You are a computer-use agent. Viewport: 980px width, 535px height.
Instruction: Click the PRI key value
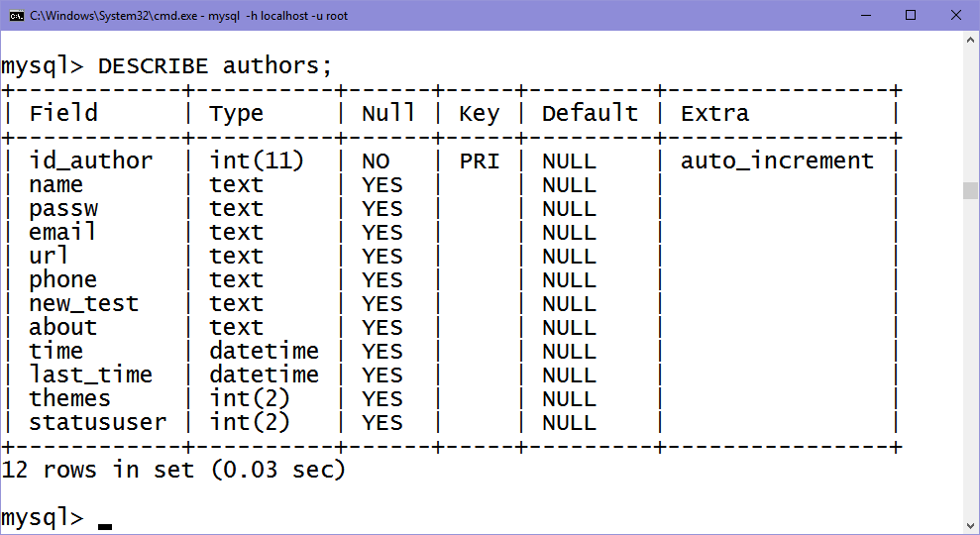coord(480,161)
